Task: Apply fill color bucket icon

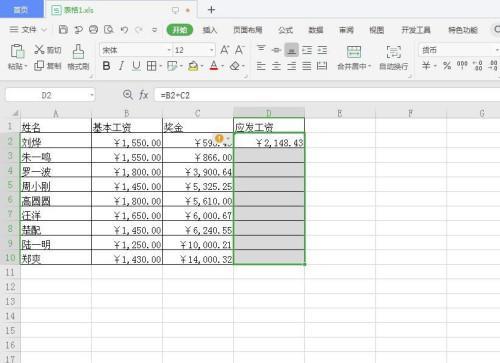Action: 193,66
